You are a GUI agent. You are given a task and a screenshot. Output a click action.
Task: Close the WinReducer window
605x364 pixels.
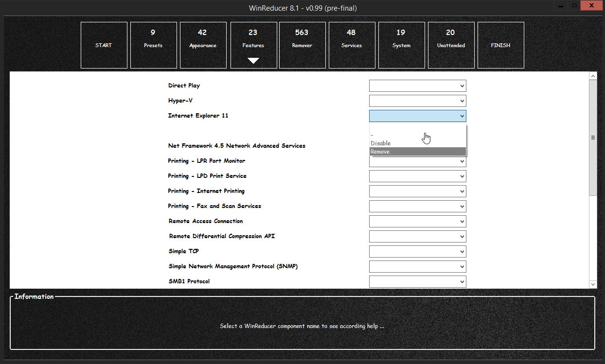click(x=591, y=5)
